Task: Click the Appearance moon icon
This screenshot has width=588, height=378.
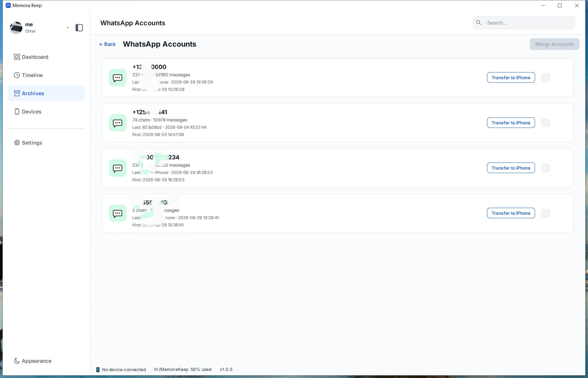Action: coord(17,361)
